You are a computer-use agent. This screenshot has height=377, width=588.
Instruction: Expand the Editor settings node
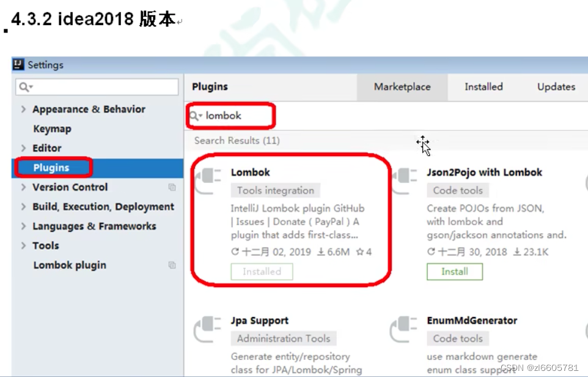23,148
